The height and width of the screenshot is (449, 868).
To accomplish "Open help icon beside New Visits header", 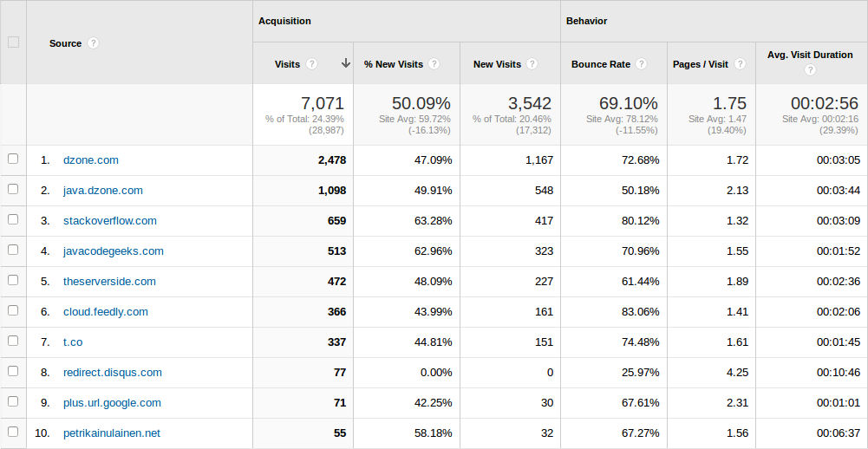I will pyautogui.click(x=532, y=64).
